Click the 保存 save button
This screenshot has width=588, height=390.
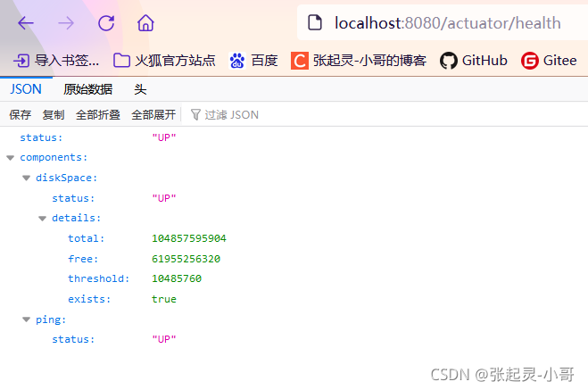(21, 115)
